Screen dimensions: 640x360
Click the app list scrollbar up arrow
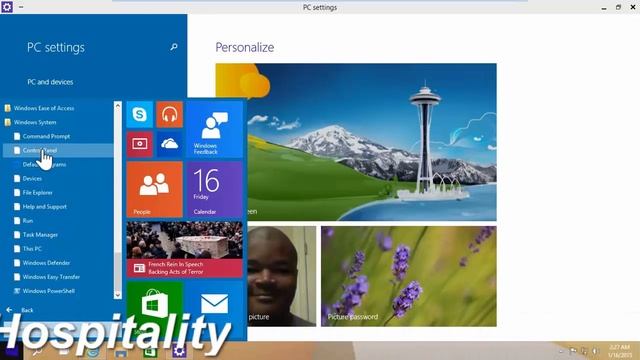pyautogui.click(x=118, y=105)
